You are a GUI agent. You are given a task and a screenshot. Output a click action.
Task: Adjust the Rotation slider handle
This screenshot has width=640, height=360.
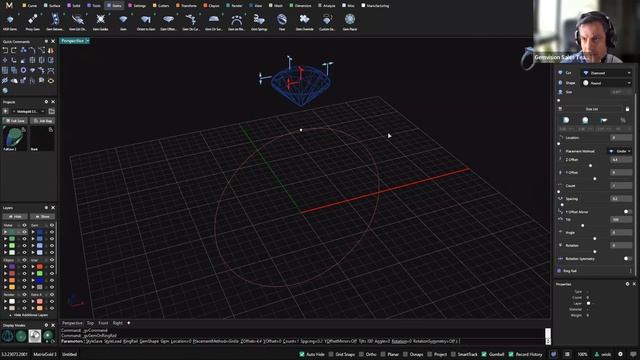coord(595,251)
